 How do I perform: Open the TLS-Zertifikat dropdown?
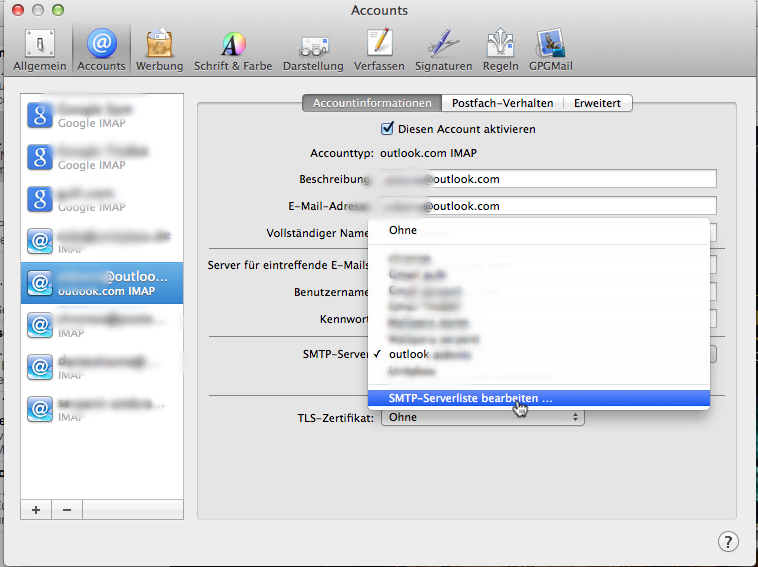(x=482, y=417)
